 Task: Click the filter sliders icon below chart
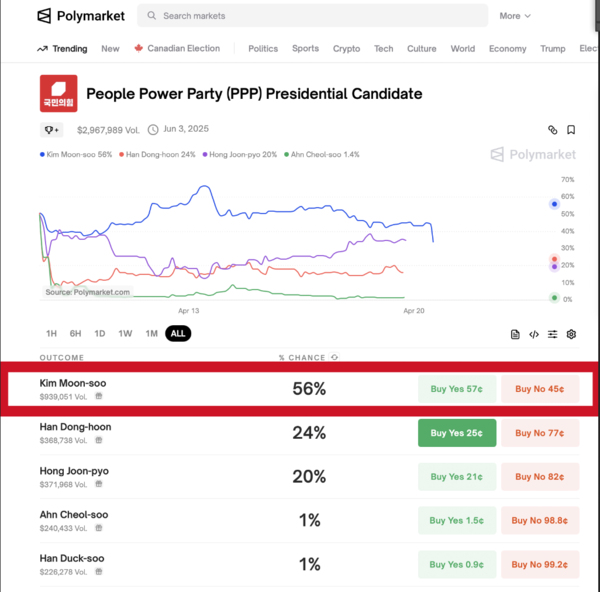(552, 334)
